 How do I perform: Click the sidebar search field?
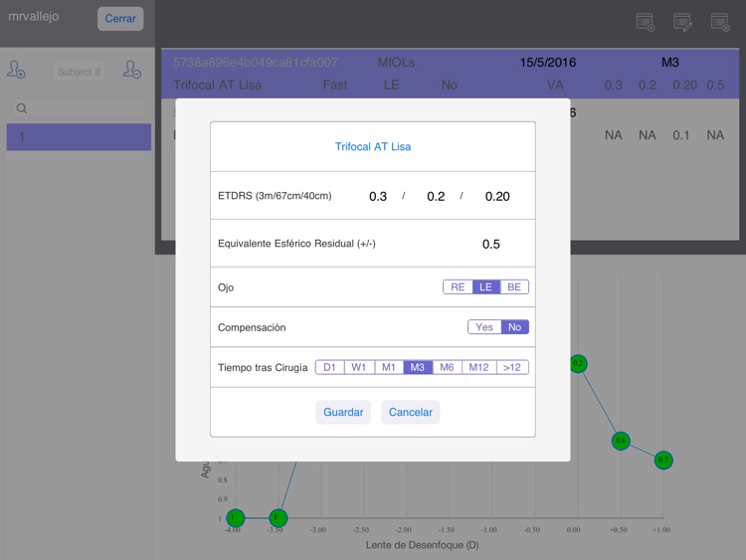pos(79,108)
